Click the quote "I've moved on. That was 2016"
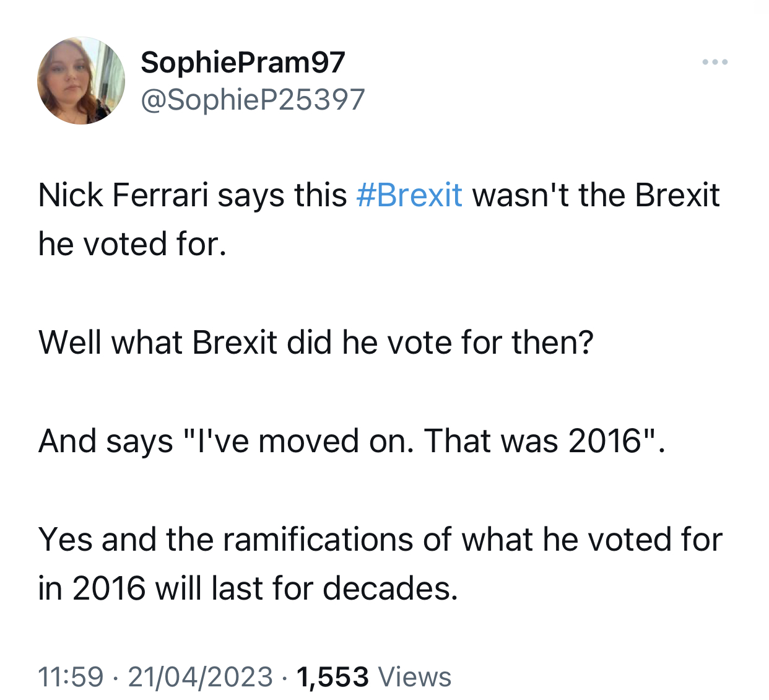 (420, 441)
